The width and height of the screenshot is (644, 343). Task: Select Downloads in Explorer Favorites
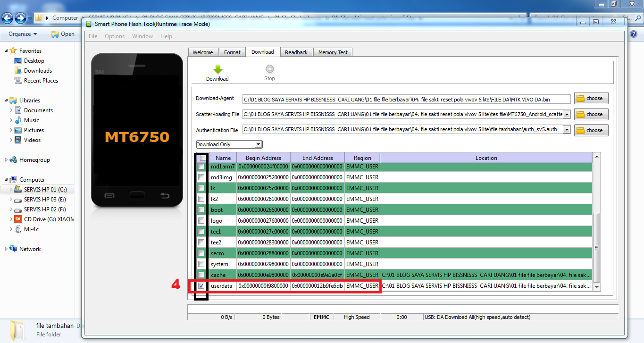click(38, 71)
